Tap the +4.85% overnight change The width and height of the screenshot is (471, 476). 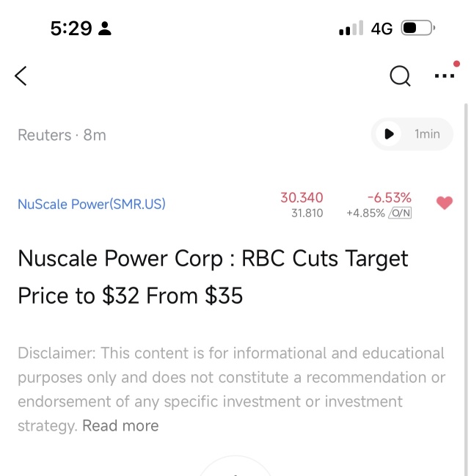coord(365,213)
